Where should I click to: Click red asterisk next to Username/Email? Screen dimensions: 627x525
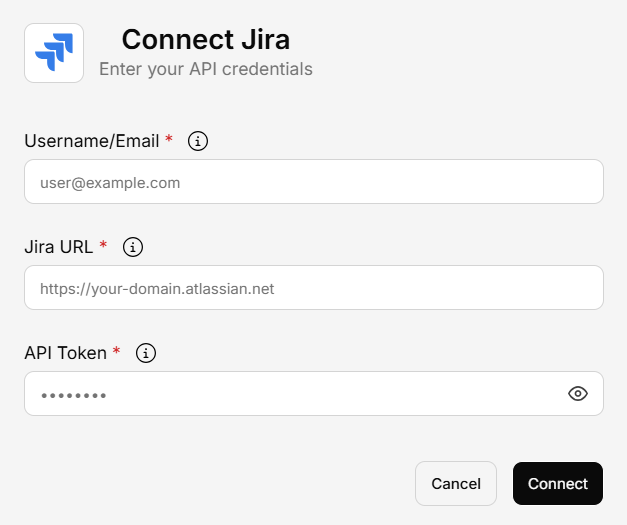pos(168,141)
